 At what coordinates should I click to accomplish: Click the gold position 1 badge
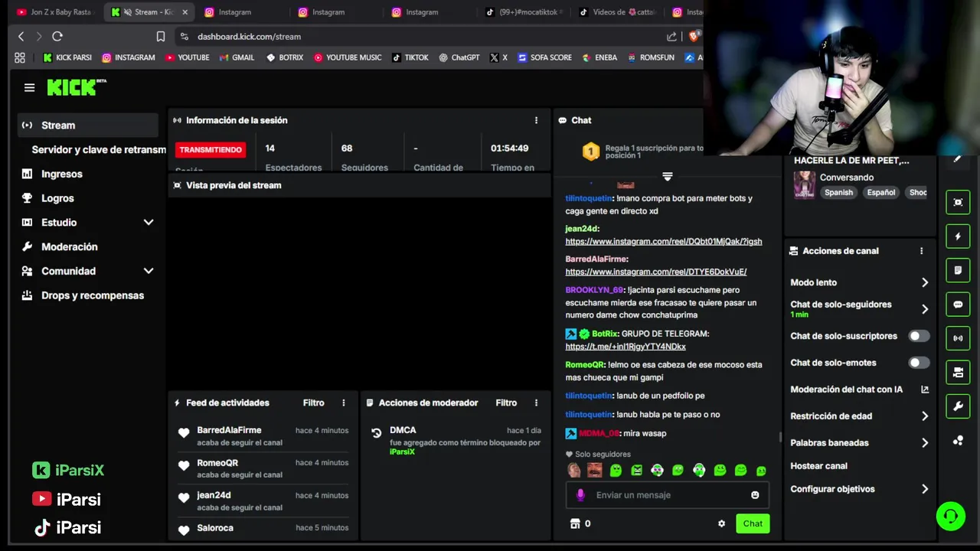pos(590,152)
